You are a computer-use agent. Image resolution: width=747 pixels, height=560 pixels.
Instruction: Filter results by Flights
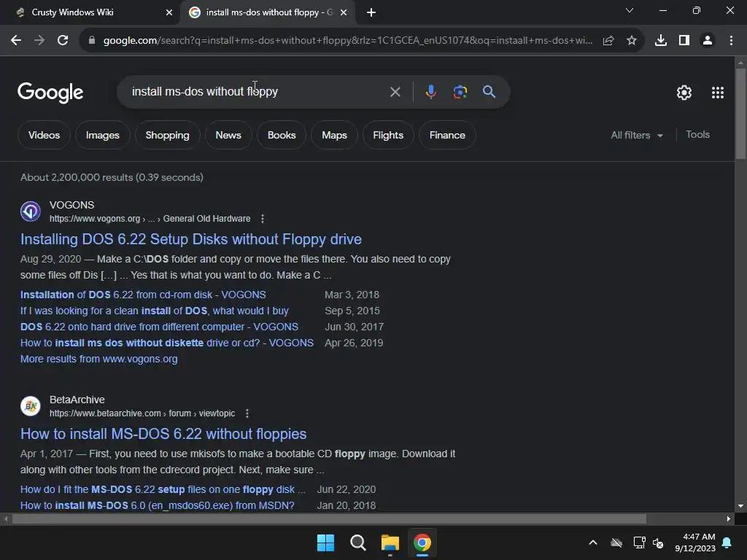pyautogui.click(x=388, y=135)
